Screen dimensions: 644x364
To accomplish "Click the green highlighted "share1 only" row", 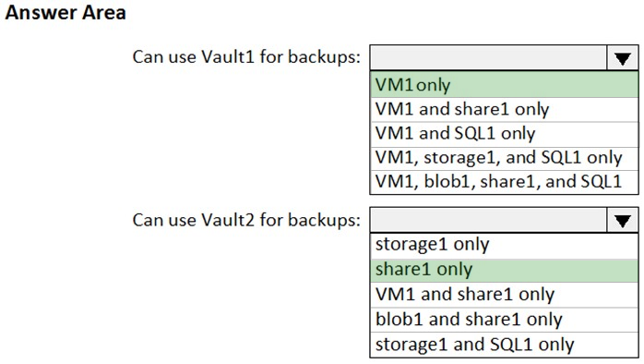I will [505, 270].
